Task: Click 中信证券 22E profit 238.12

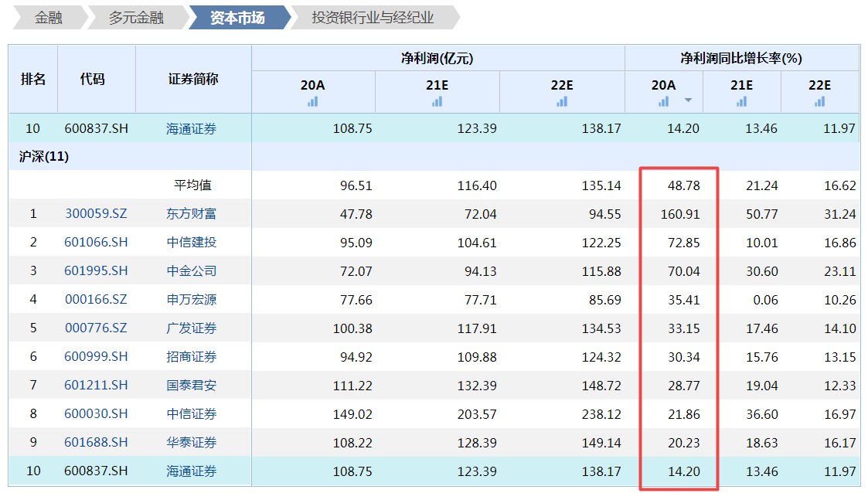Action: click(602, 414)
